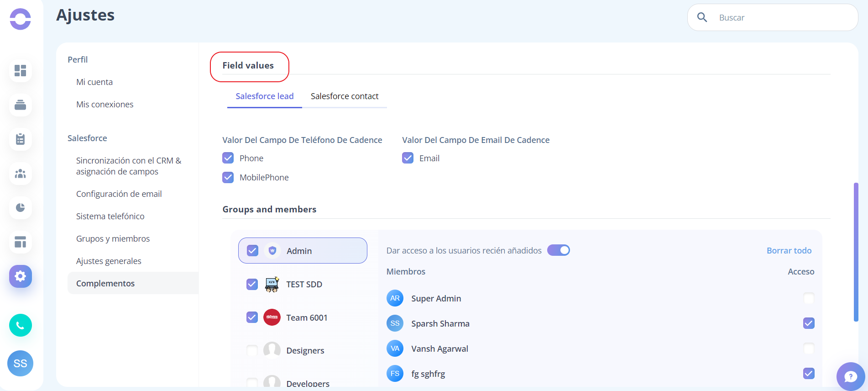
Task: Click the SS avatar for Sparsh Sharma
Action: (x=395, y=323)
